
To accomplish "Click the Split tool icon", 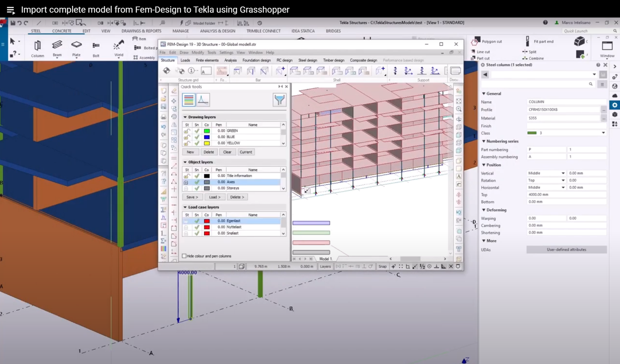I will (525, 52).
